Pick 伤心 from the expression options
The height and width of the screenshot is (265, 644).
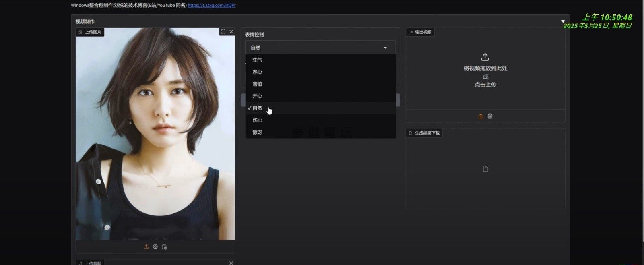point(257,120)
